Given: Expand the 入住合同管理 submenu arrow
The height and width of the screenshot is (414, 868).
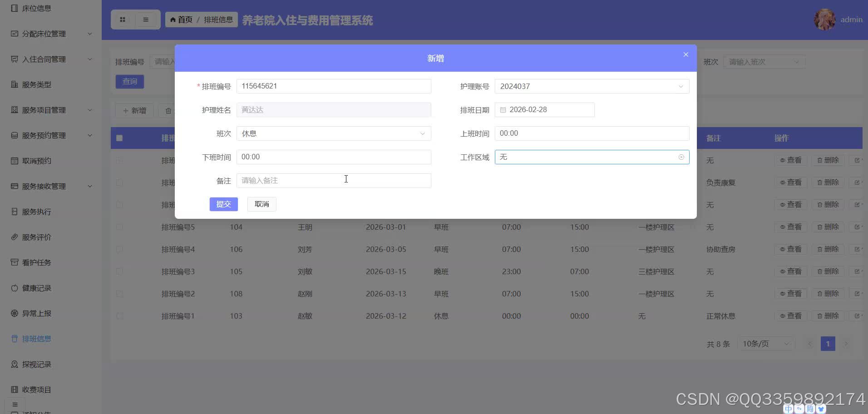Looking at the screenshot, I should click(90, 59).
